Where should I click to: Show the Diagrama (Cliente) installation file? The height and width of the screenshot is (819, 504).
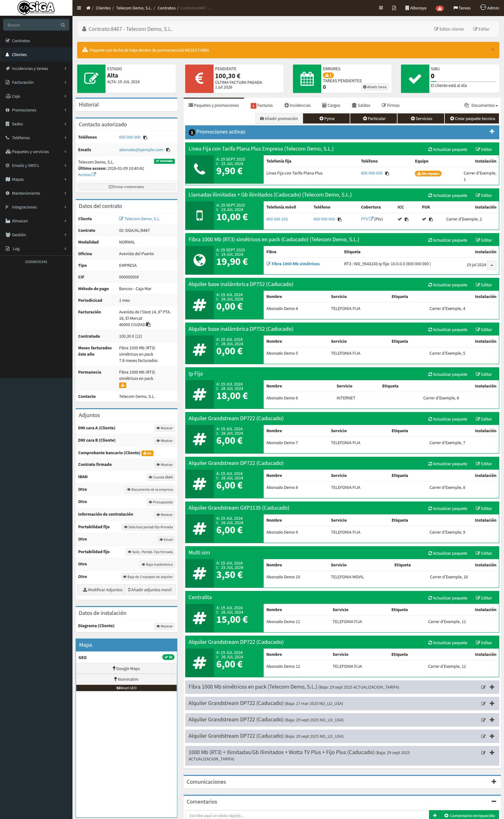pos(165,626)
